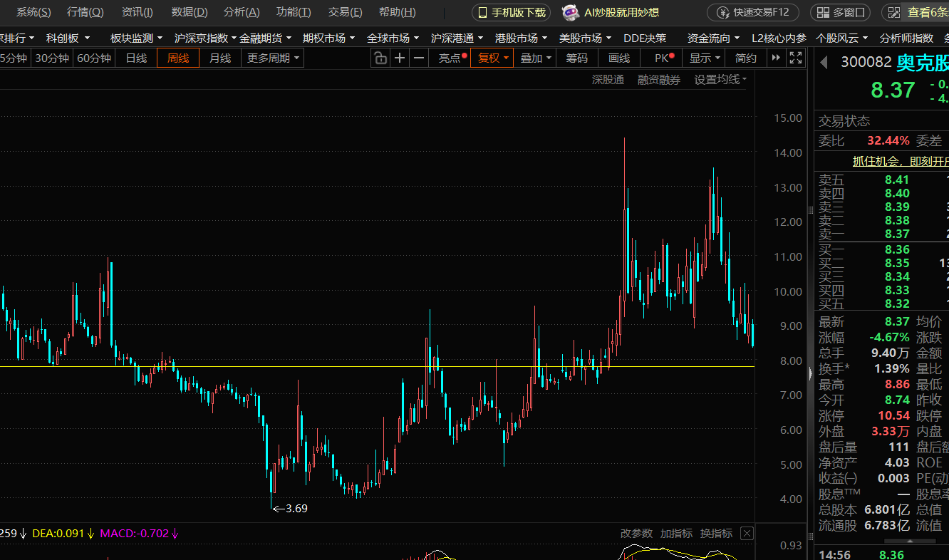Click the yellow horizontal price line
The image size is (949, 560).
pyautogui.click(x=377, y=366)
